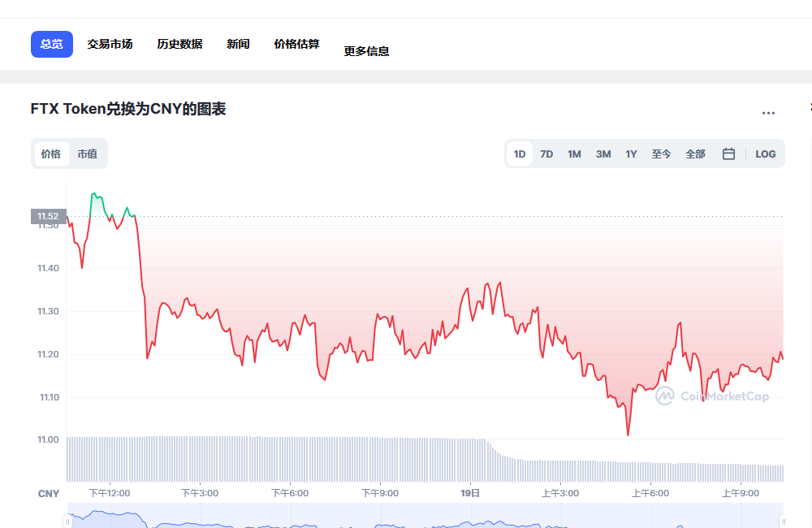Click the 下午12:00 time axis label
This screenshot has width=812, height=528.
(110, 493)
